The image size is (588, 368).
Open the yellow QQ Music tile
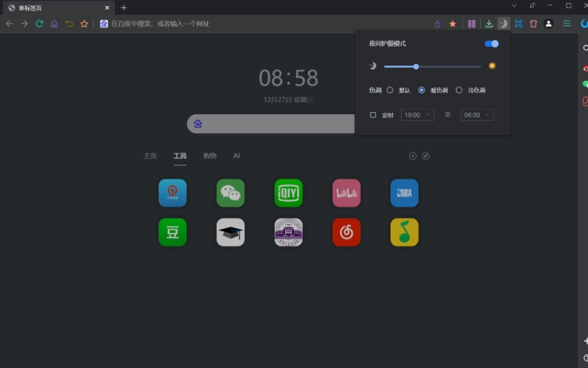click(x=404, y=232)
